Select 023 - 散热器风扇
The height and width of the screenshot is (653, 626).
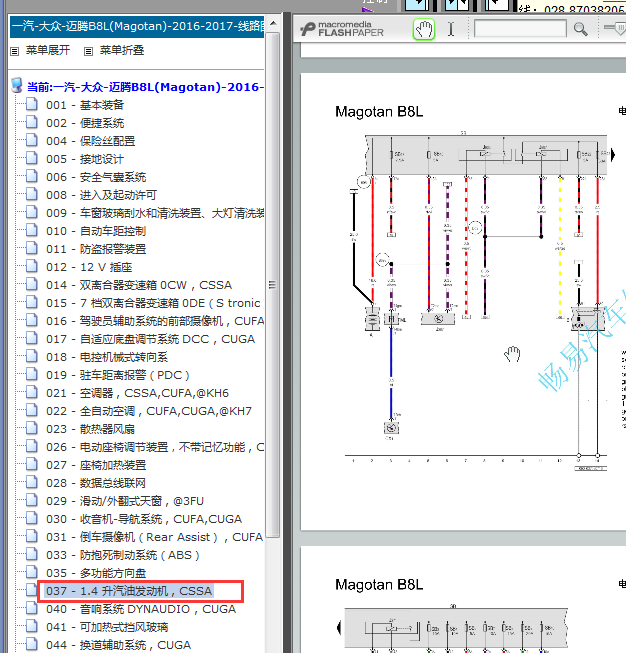click(90, 429)
